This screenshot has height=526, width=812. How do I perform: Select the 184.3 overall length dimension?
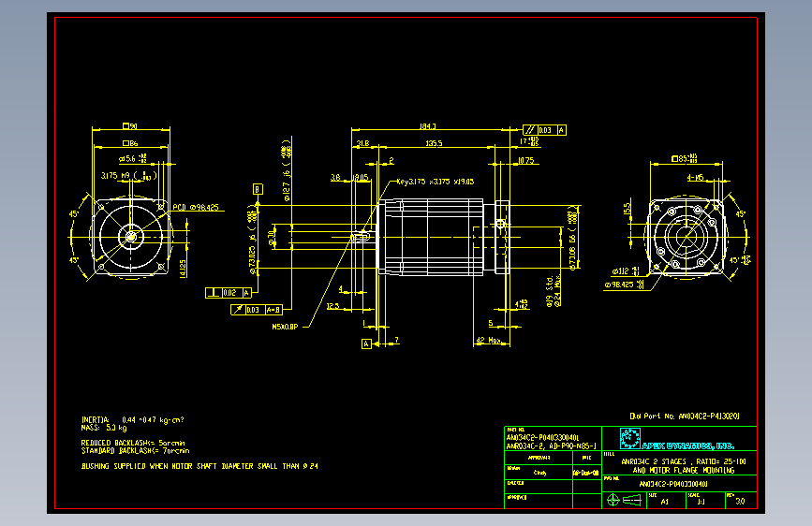coord(427,125)
